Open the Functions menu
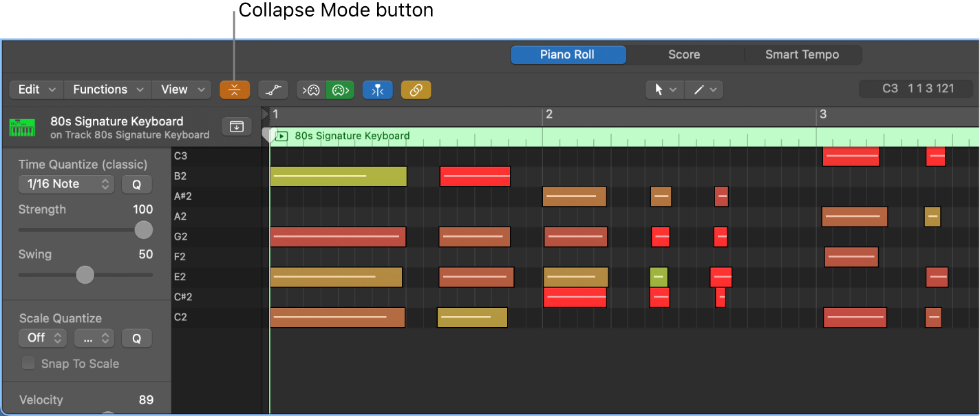The image size is (980, 416). click(107, 90)
